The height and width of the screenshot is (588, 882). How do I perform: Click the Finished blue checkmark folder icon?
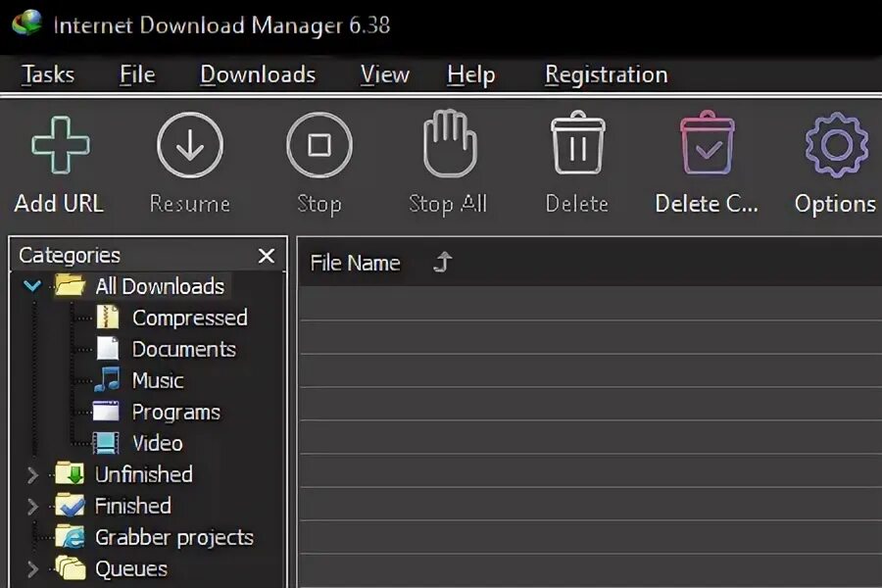(x=71, y=506)
